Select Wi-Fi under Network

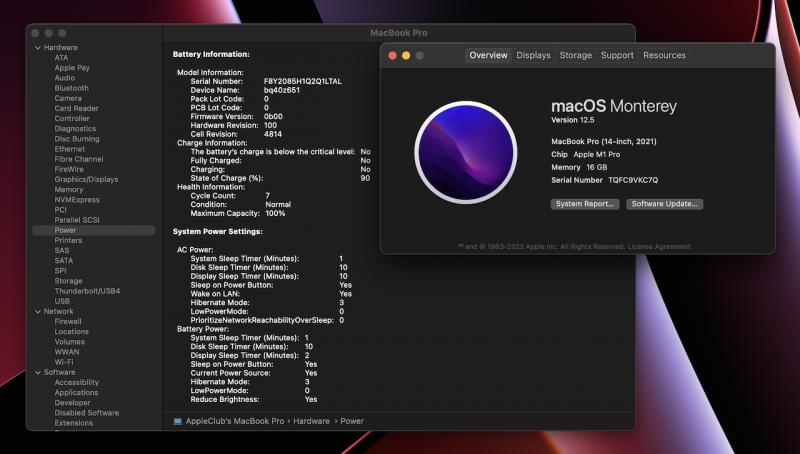[x=64, y=362]
